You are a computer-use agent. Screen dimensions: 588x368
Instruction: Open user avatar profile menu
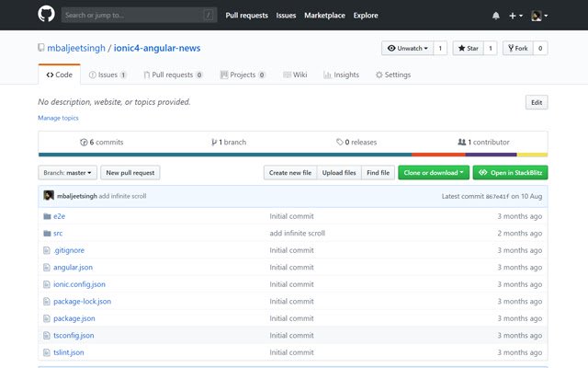[x=539, y=16]
